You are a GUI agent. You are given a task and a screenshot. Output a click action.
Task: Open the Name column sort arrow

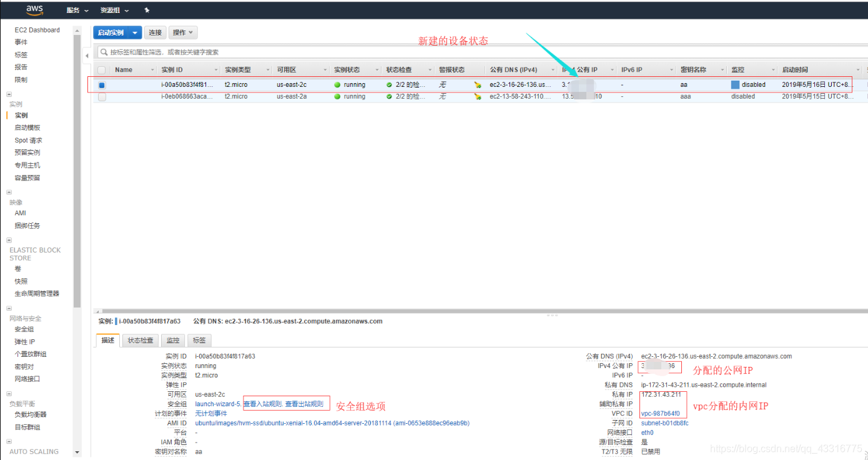152,70
